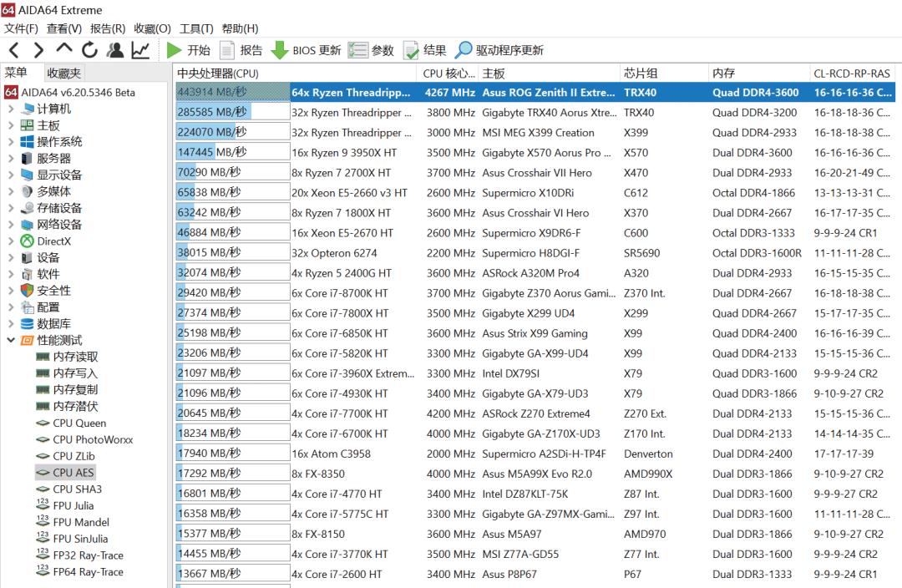Open the graph chart icon
Image resolution: width=902 pixels, height=588 pixels.
(140, 50)
